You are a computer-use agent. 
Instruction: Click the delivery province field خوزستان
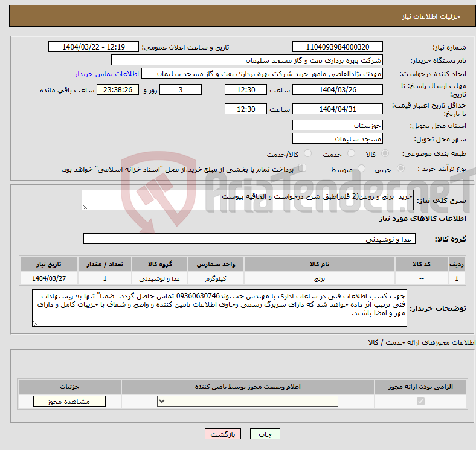[x=337, y=125]
